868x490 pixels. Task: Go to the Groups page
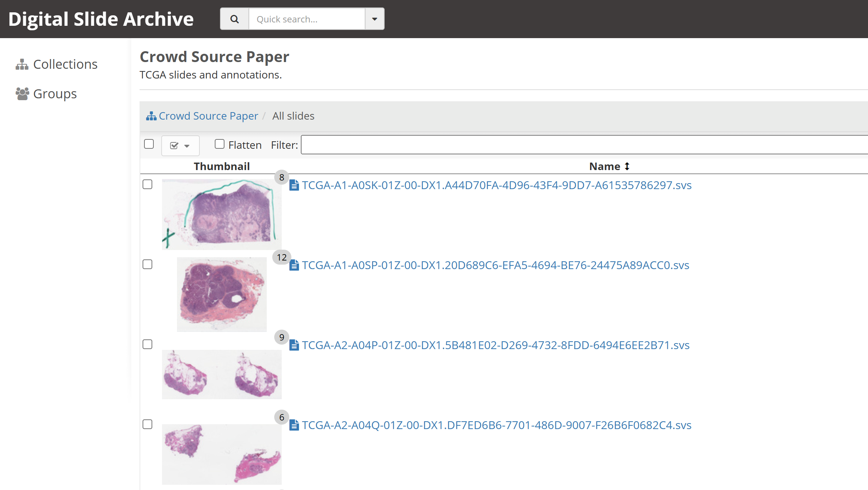(55, 94)
